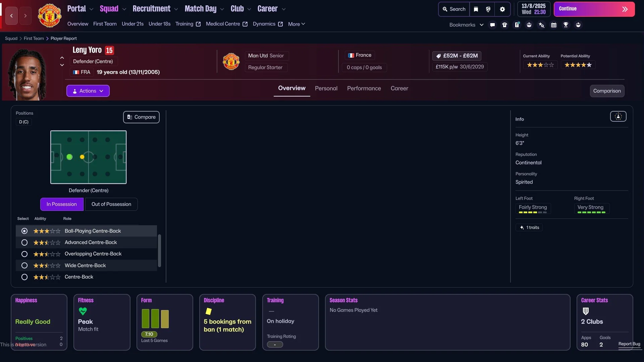This screenshot has width=644, height=362.
Task: Open the star search scouting shortcut
Action: tap(541, 25)
